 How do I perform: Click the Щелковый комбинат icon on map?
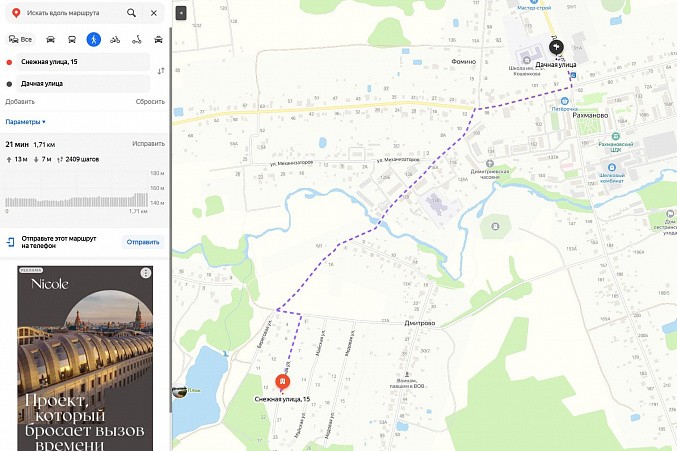pos(611,167)
